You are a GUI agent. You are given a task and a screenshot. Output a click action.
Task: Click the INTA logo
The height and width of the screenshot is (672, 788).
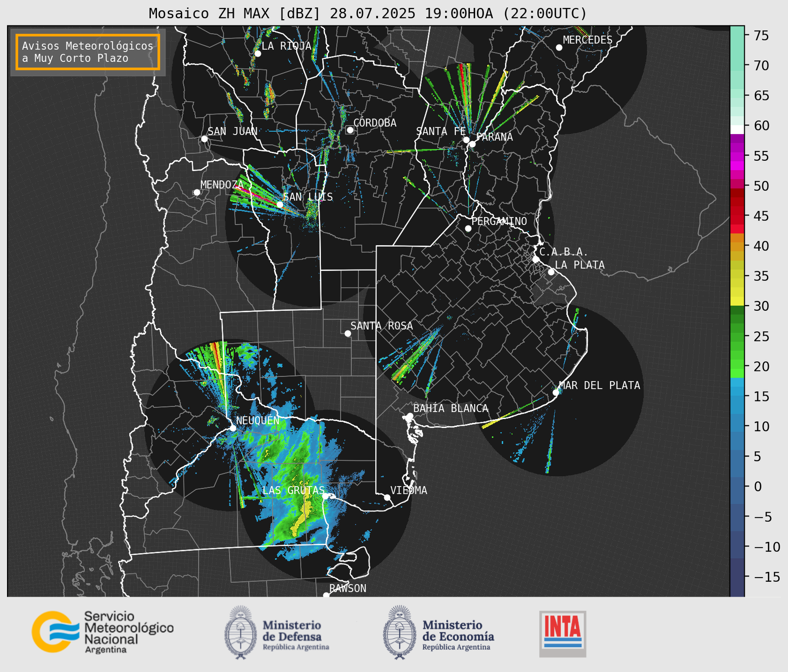(562, 634)
